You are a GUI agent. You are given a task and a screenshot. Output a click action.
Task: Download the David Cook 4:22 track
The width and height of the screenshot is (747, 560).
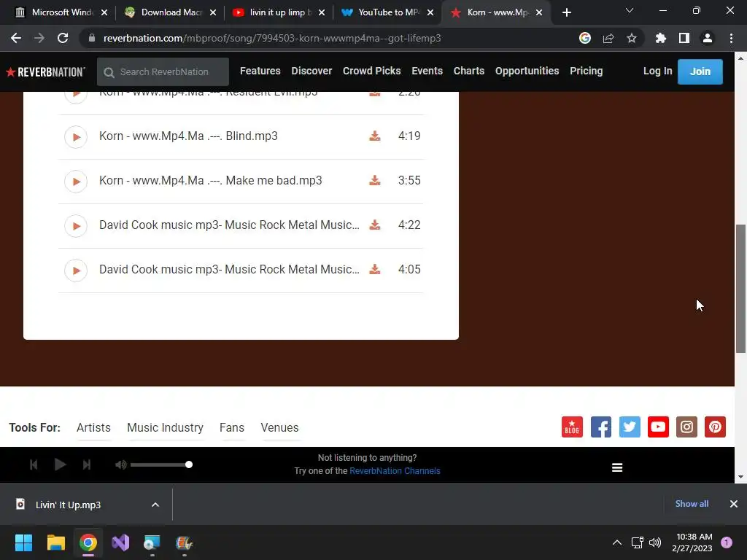[375, 225]
